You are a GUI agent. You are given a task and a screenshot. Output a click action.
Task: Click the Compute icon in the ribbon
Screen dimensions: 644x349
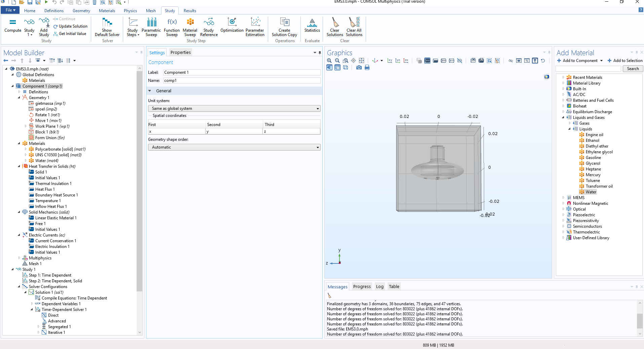[x=13, y=25]
